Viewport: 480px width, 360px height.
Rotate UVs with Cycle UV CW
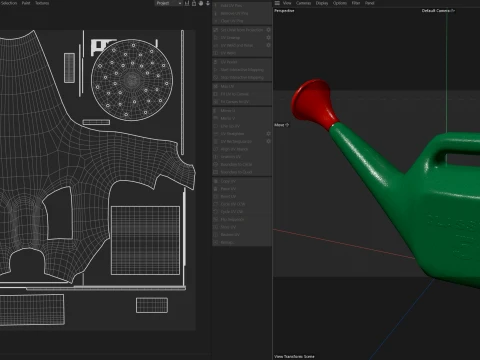(242, 212)
